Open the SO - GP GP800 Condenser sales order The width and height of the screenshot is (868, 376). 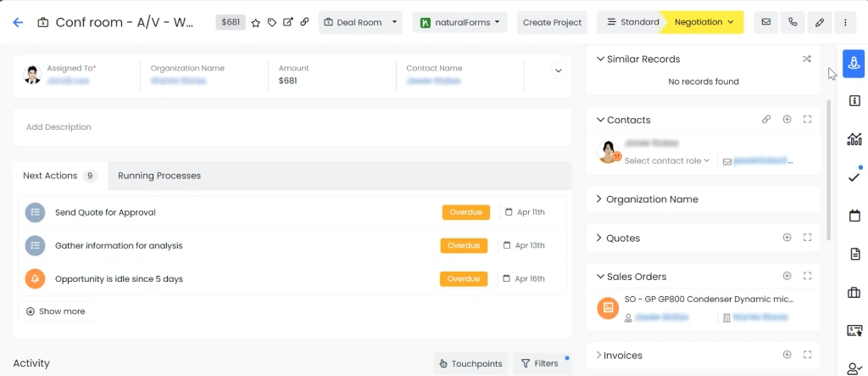709,299
